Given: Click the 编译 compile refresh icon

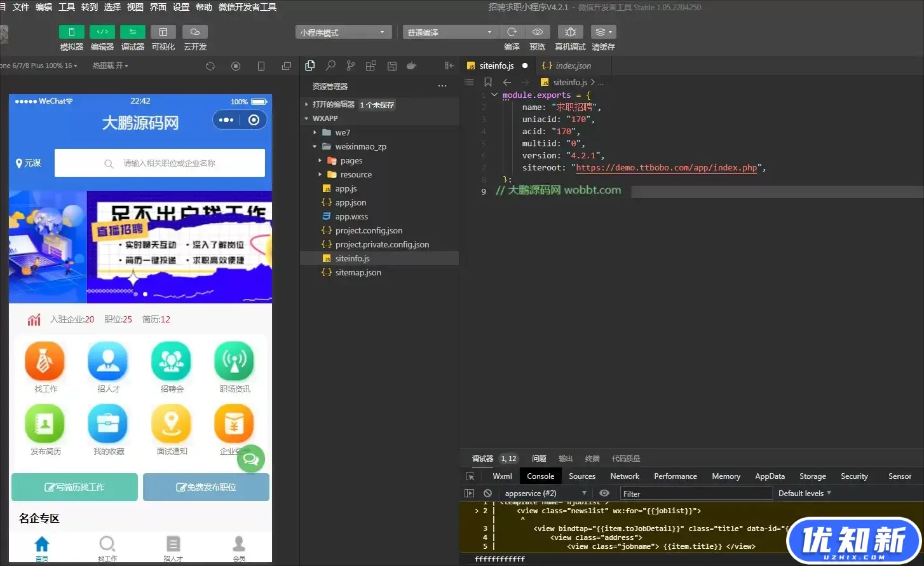Looking at the screenshot, I should click(512, 32).
